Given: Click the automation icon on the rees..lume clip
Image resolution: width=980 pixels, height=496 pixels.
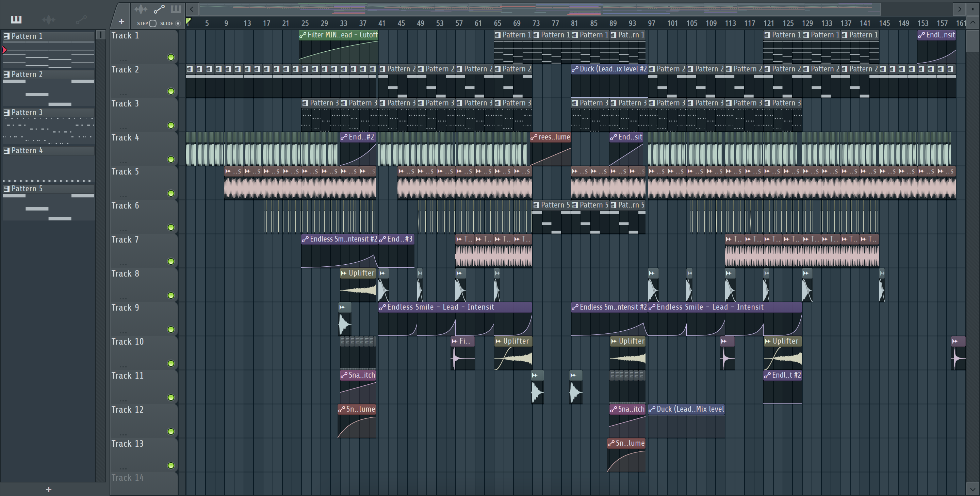Looking at the screenshot, I should coord(534,137).
